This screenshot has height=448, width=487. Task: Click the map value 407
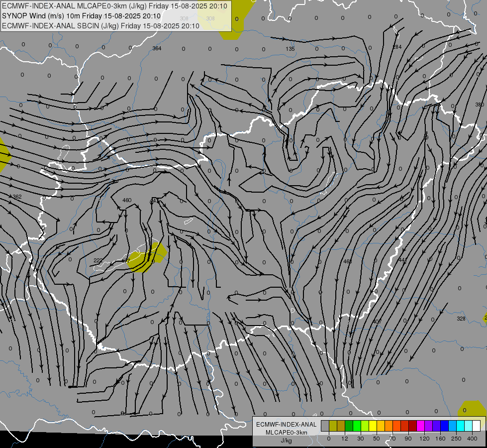click(x=377, y=321)
